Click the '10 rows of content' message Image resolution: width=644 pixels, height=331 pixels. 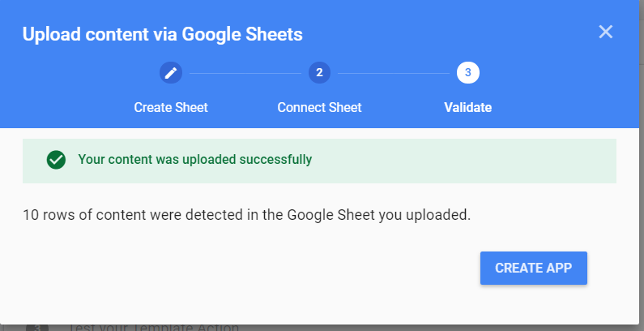(x=246, y=215)
